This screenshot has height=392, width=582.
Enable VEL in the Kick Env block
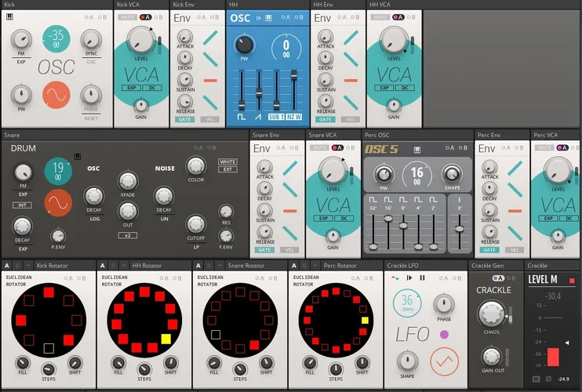coord(209,119)
